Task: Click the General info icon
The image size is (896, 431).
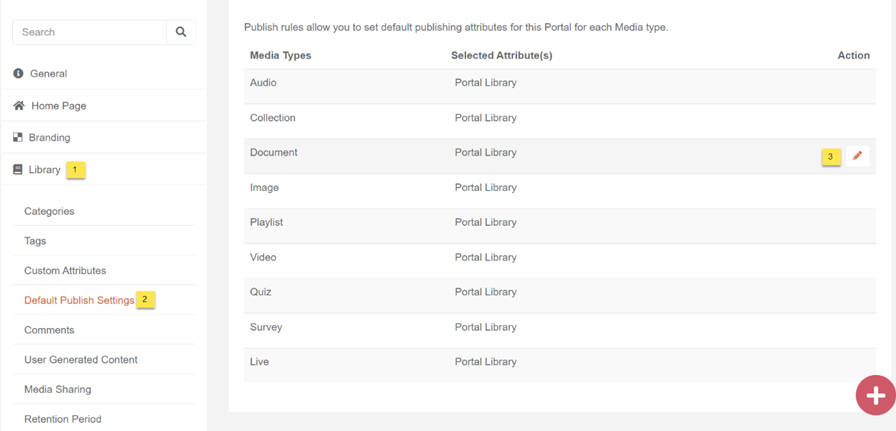Action: [x=18, y=73]
